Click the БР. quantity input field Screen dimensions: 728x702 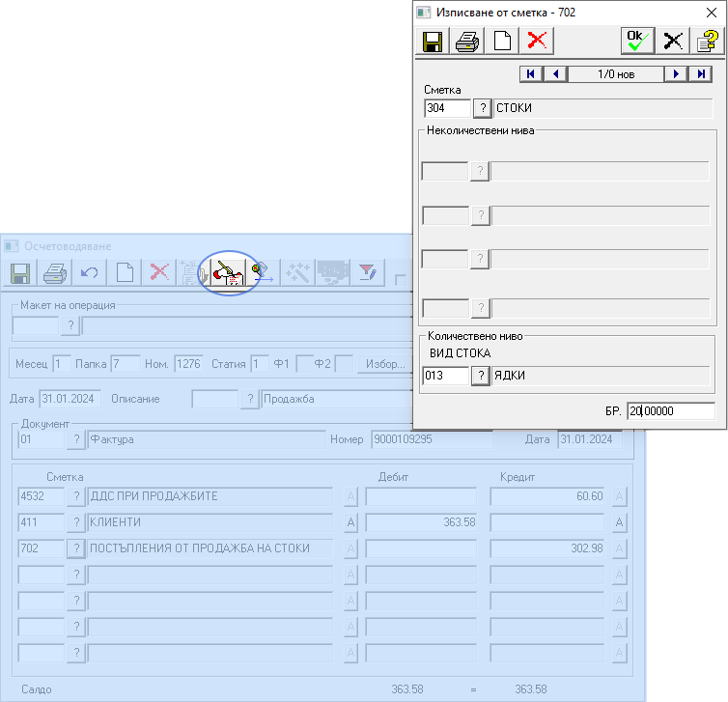click(x=670, y=411)
